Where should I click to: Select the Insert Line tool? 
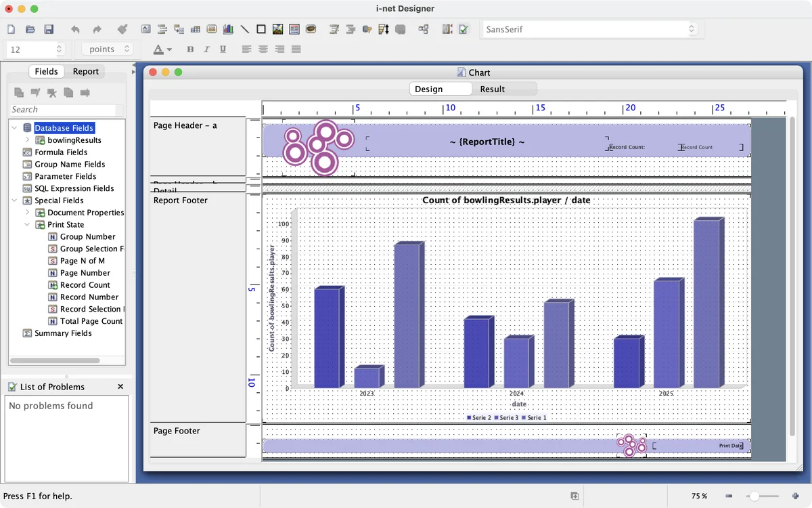pos(244,29)
